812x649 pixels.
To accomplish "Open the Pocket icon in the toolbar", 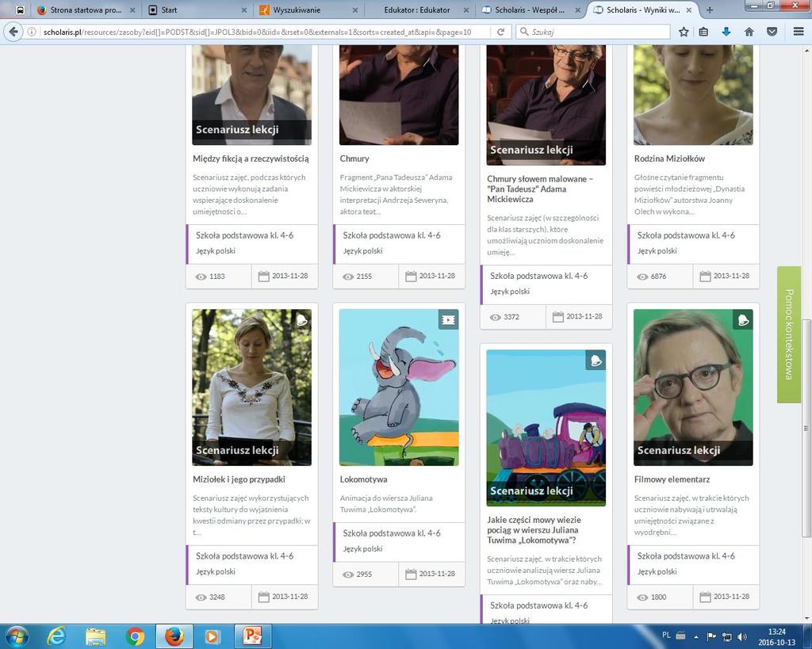I will click(x=772, y=32).
